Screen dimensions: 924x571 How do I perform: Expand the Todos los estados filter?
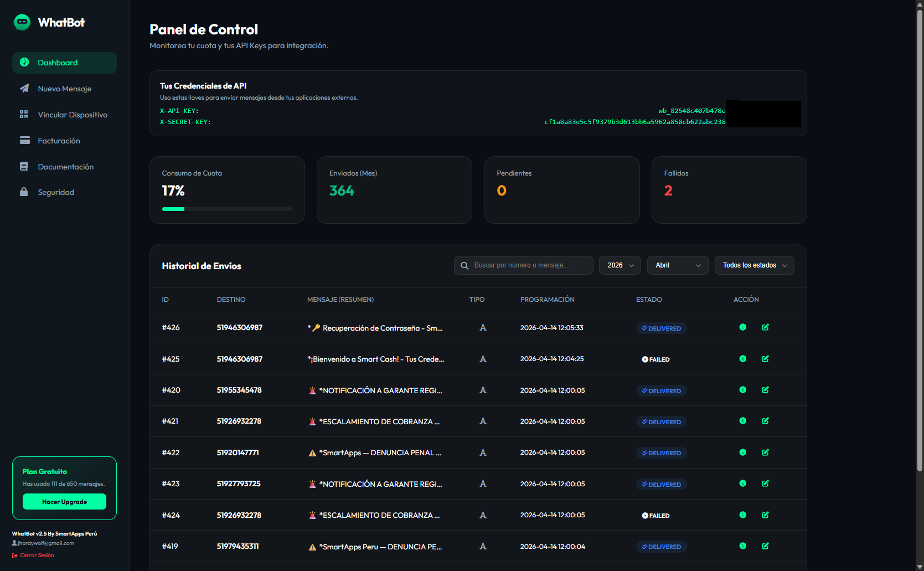[755, 265]
